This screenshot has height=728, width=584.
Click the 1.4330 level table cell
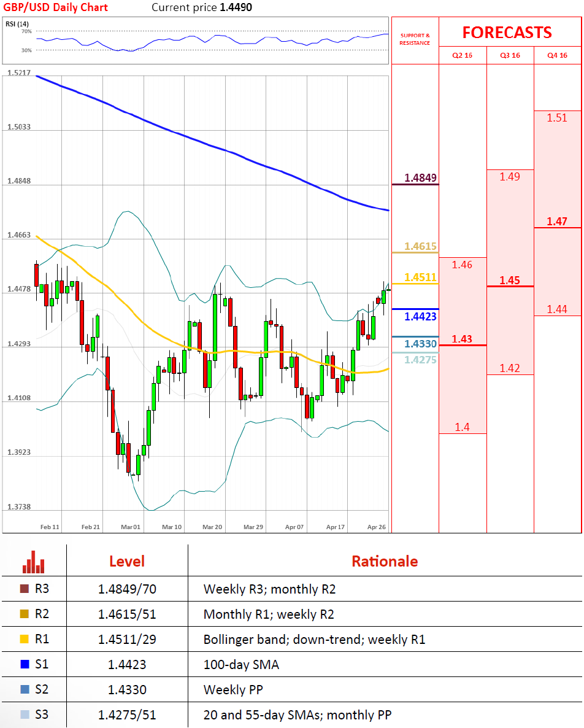127,689
